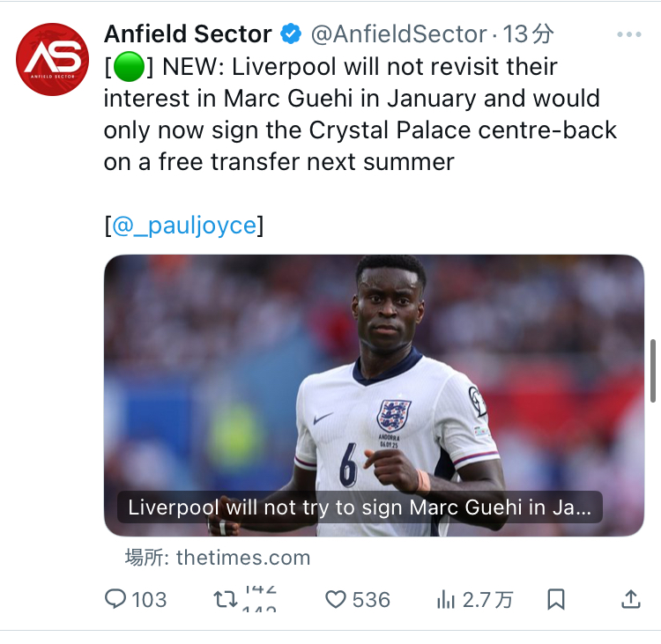Click the 2.7万 view count
Screen dimensions: 661x644
[487, 600]
